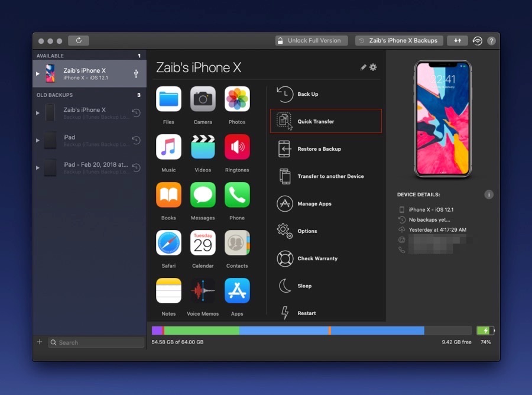Click the iPhone X device preview image
Image resolution: width=532 pixels, height=395 pixels.
click(443, 119)
